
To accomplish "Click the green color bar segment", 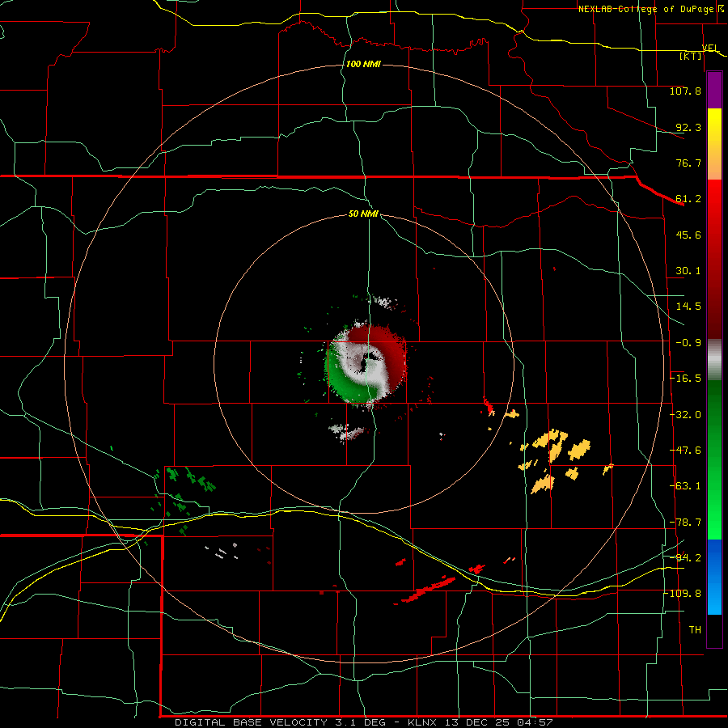I will 714,459.
